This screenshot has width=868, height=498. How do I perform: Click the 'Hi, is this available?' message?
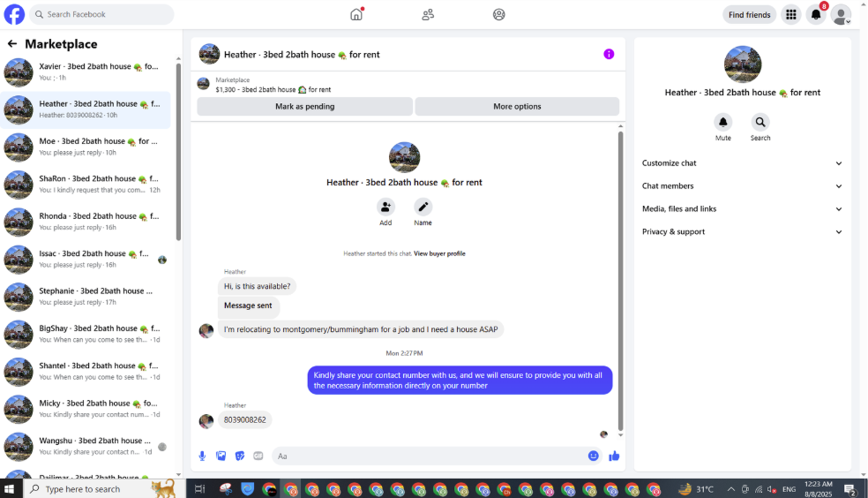[x=257, y=286]
